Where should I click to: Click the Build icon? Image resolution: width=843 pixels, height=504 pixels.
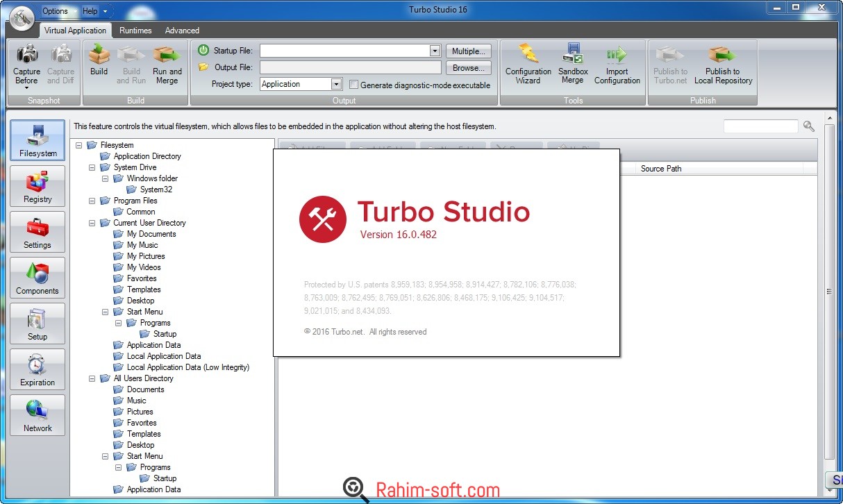(99, 53)
